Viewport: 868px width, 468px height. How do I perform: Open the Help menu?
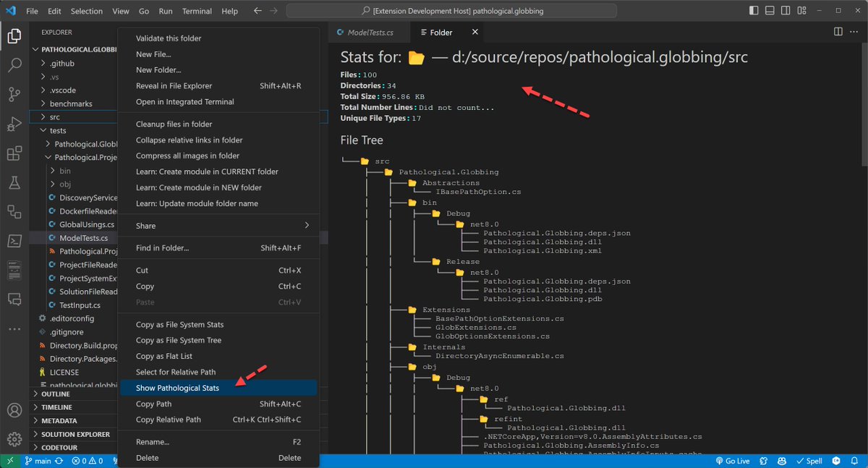(x=230, y=12)
